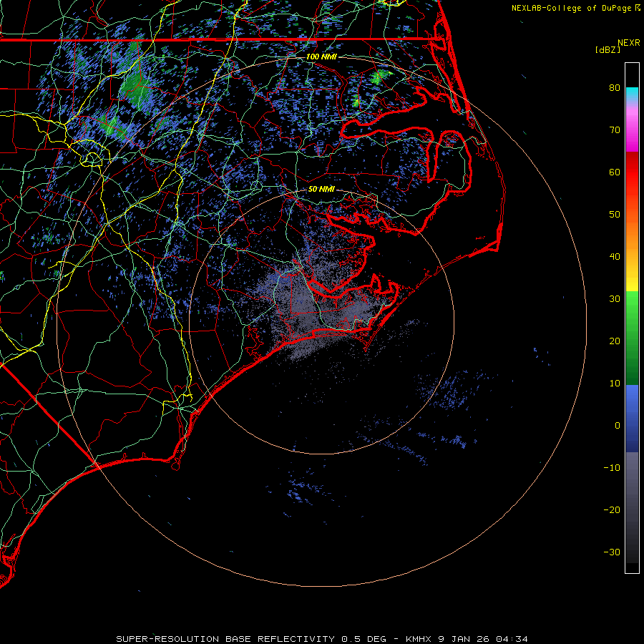Click the 60 dBZ scale value
Image resolution: width=644 pixels, height=644 pixels.
pyautogui.click(x=615, y=172)
